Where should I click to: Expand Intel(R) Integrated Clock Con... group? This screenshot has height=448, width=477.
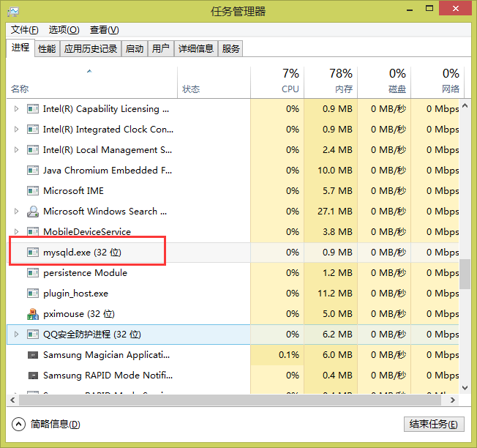[16, 130]
